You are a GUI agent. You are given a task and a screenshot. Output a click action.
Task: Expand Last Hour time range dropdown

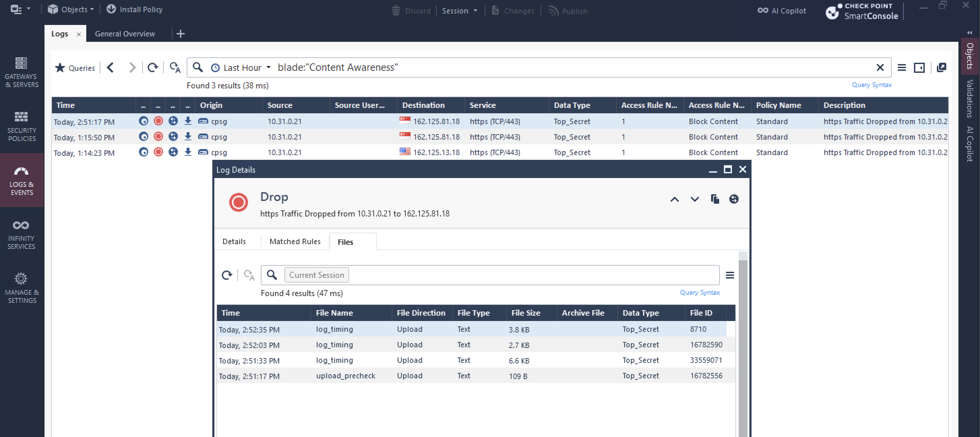tap(242, 68)
